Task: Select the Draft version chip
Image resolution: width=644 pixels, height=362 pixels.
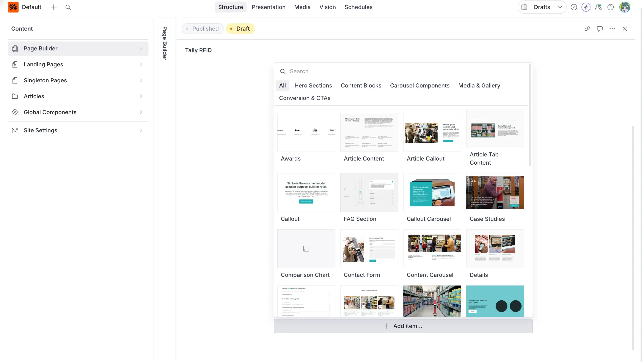Action: pyautogui.click(x=240, y=29)
